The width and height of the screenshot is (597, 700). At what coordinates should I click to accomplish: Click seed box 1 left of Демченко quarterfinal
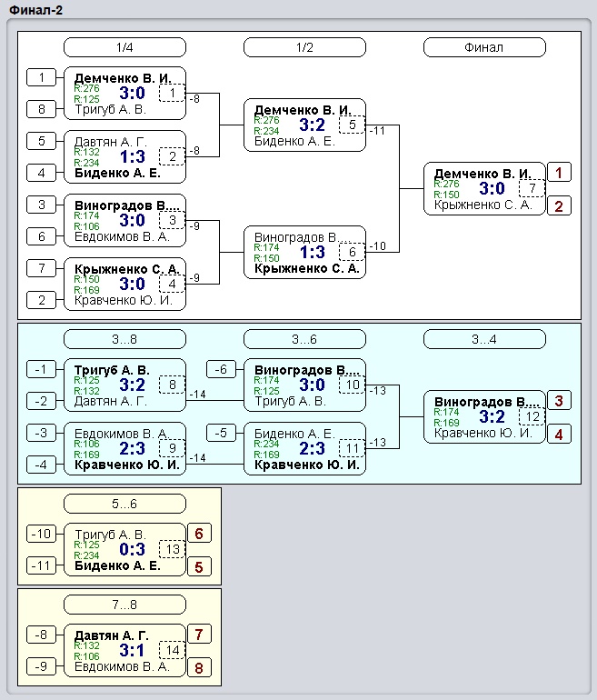[42, 77]
